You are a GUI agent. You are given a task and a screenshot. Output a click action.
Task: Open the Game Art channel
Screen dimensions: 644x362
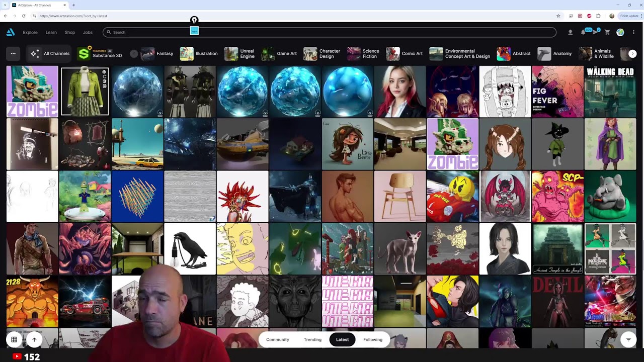(279, 54)
